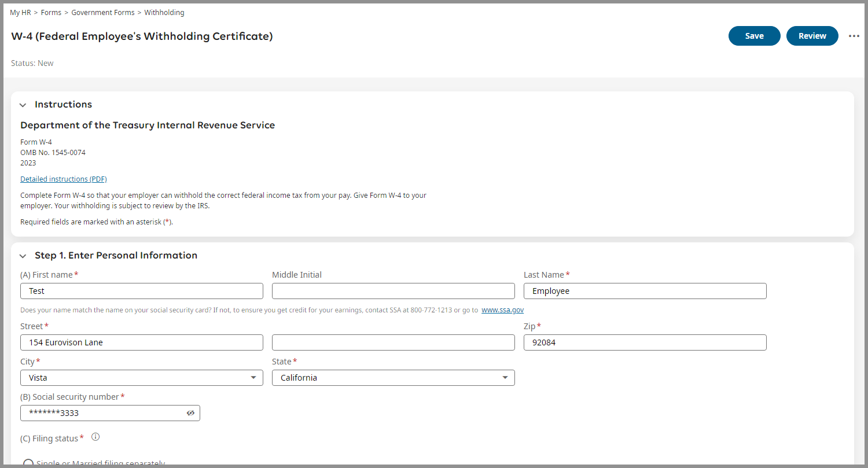868x468 pixels.
Task: Open the City dropdown showing Vista
Action: point(141,378)
